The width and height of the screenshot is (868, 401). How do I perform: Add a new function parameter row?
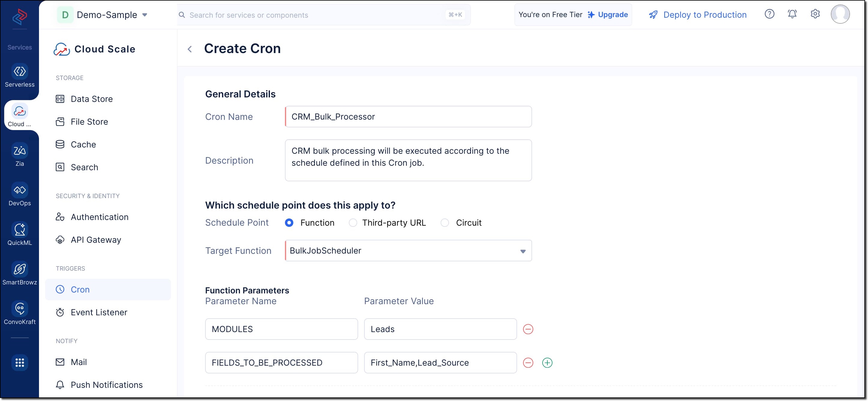tap(547, 363)
